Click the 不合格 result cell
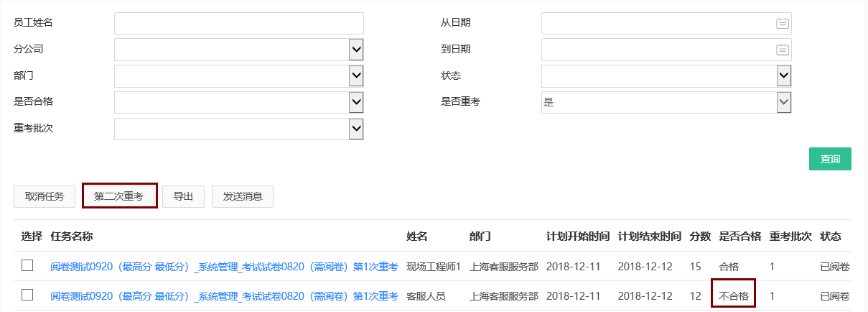Viewport: 868px width, 312px height. tap(734, 295)
